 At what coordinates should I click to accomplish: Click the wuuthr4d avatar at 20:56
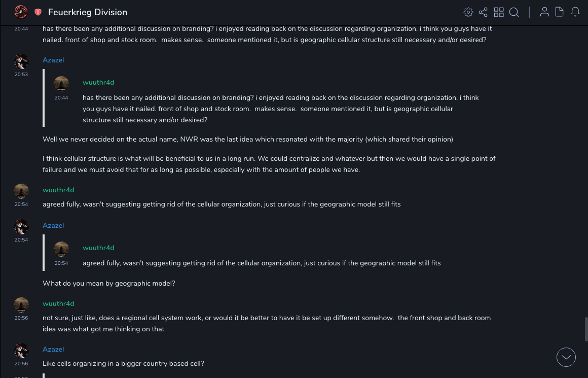[x=21, y=305]
